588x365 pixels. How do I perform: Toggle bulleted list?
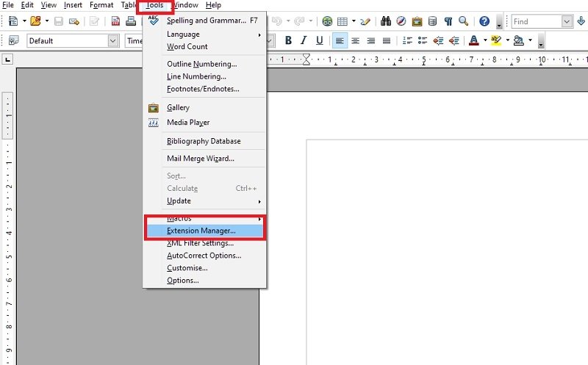pos(423,40)
